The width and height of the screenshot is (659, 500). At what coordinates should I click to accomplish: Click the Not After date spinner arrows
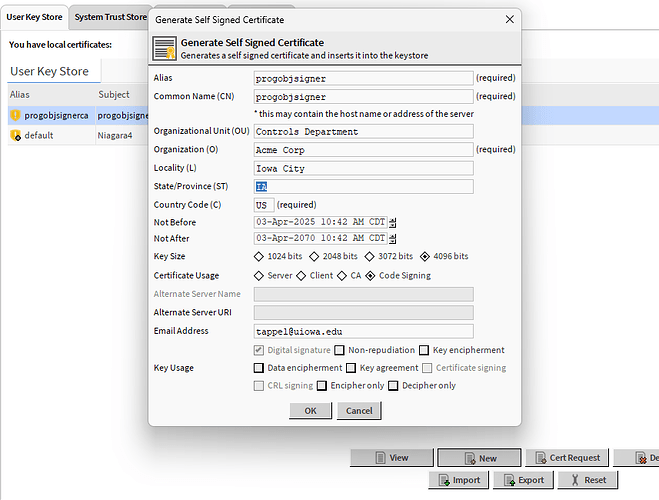click(393, 239)
